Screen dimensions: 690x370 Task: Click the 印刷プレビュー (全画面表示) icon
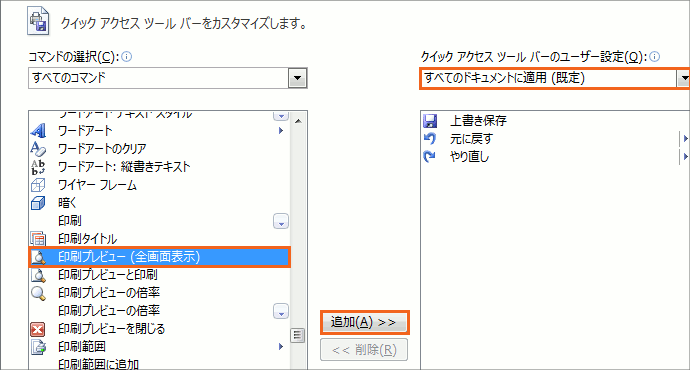pos(38,257)
